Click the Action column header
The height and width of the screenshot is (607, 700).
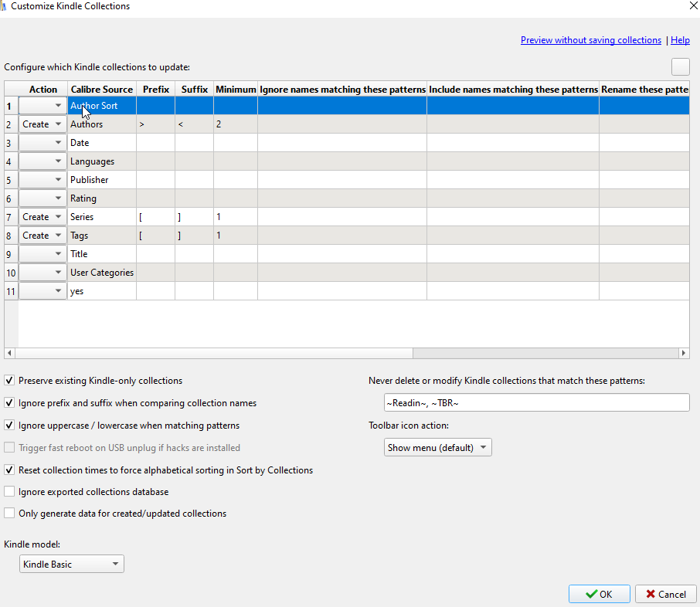coord(42,90)
